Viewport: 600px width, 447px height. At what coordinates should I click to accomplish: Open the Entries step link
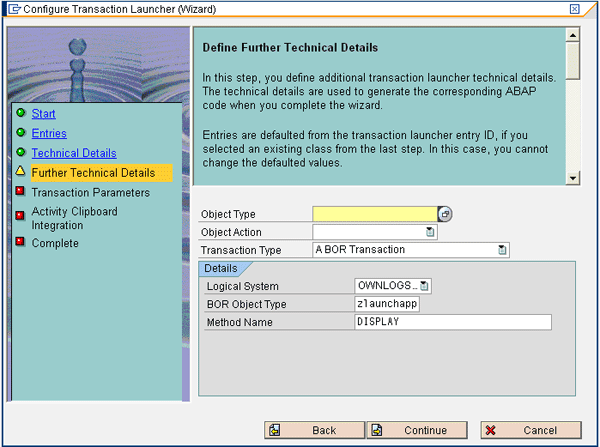coord(49,133)
